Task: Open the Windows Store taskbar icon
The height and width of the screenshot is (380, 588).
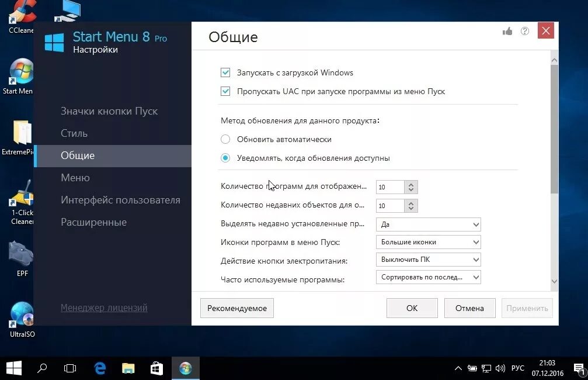Action: coord(156,368)
